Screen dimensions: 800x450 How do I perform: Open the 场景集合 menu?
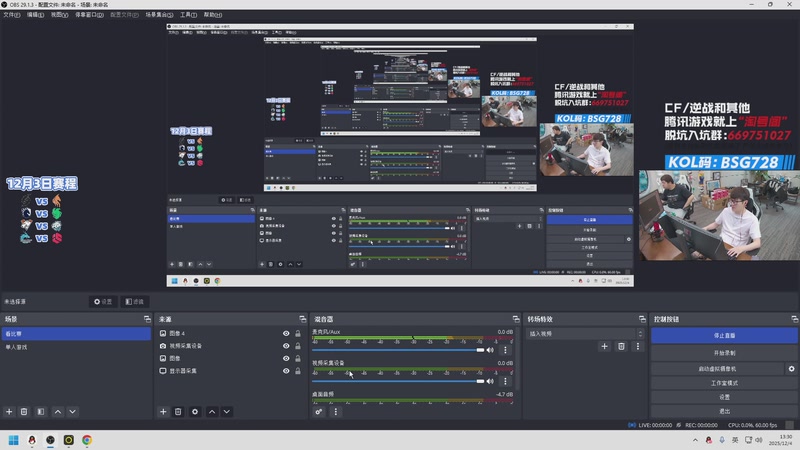click(159, 15)
